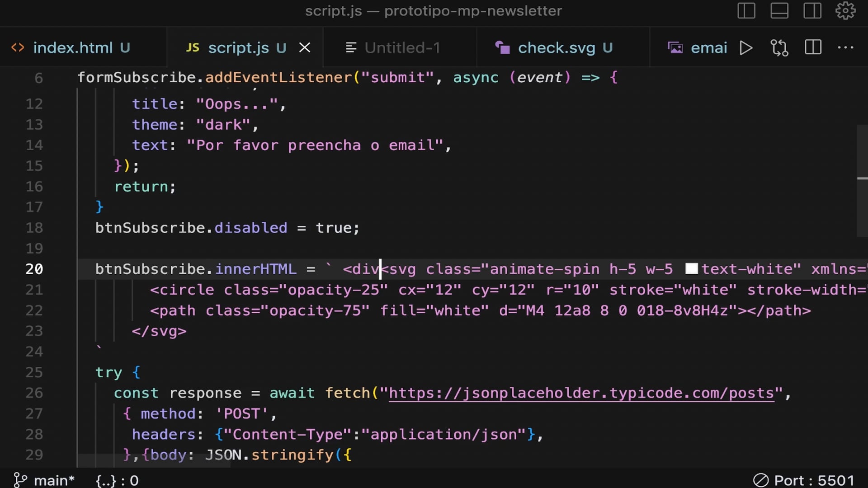The height and width of the screenshot is (488, 868).
Task: Select the check.svg tab
Action: click(556, 48)
